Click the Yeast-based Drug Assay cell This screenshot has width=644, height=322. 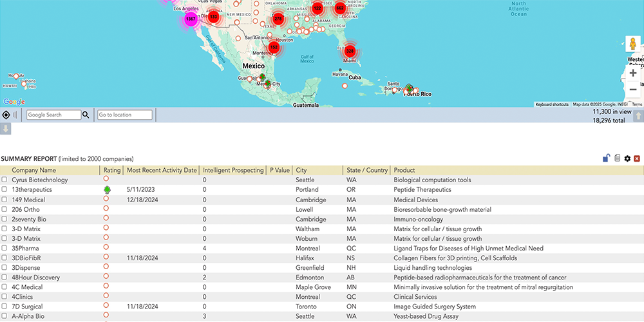(426, 316)
